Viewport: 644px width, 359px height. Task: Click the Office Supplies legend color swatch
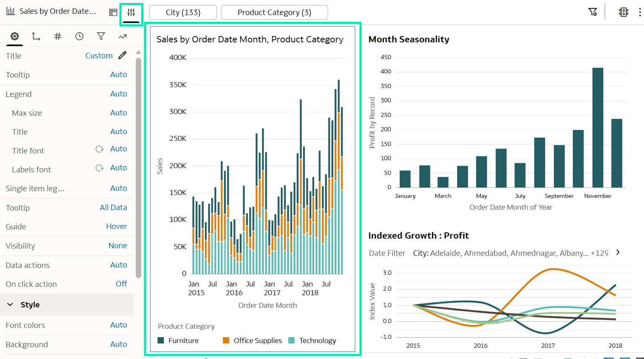coord(226,340)
